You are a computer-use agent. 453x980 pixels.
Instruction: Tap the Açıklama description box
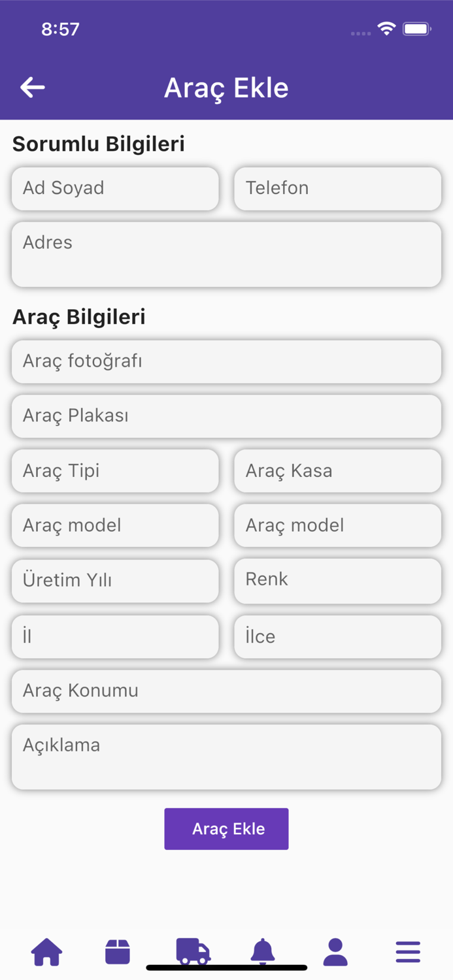coord(226,757)
